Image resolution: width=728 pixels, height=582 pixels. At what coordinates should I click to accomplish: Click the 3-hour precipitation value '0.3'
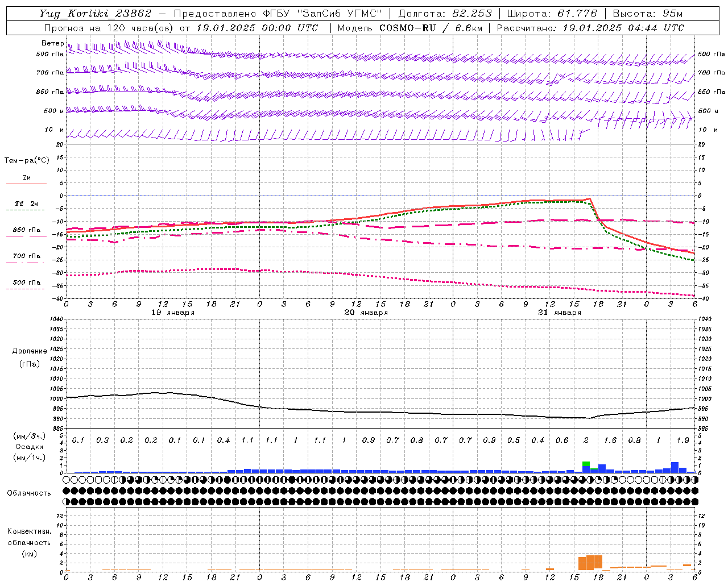click(x=102, y=440)
